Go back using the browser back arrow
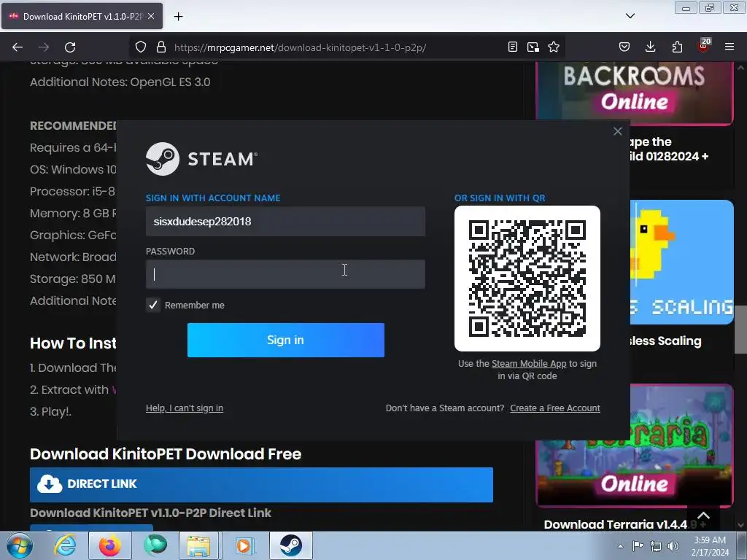 (x=18, y=47)
